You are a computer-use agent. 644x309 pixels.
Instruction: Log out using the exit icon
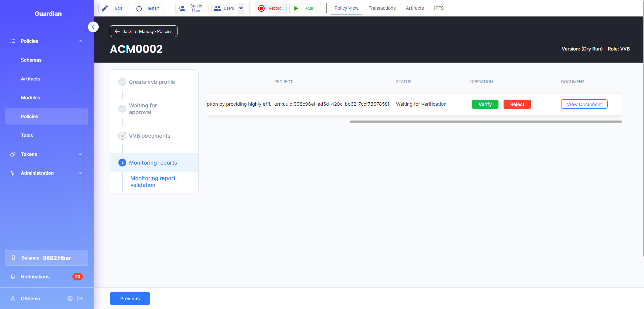(x=80, y=299)
